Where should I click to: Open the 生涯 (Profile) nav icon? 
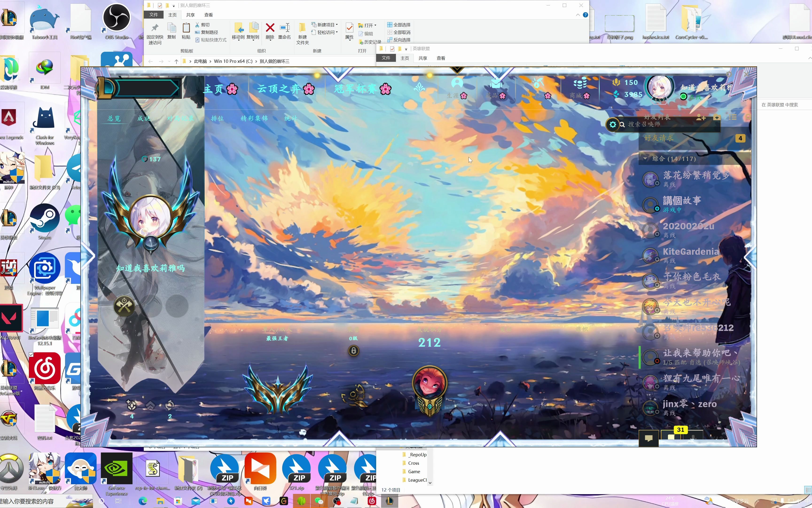click(x=457, y=83)
